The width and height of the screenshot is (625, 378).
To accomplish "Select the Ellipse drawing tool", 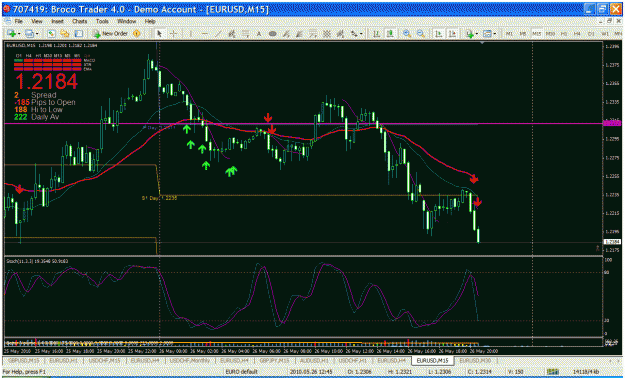I will click(x=273, y=34).
